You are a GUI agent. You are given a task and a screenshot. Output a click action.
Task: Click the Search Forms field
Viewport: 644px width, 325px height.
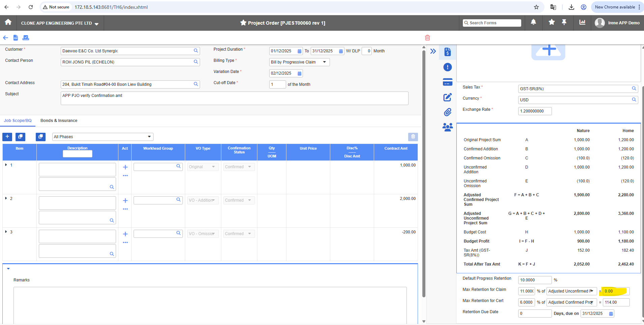[x=492, y=23]
